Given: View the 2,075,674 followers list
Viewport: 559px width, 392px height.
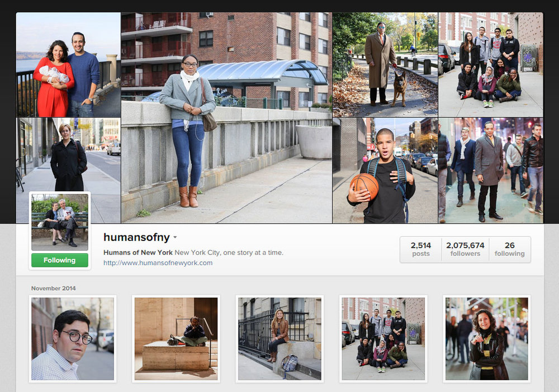Looking at the screenshot, I should [x=465, y=249].
